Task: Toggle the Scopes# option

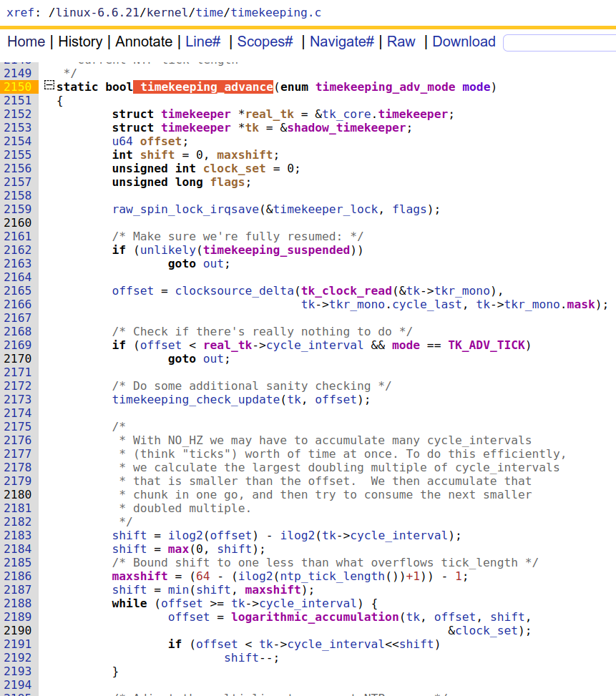Action: 265,41
